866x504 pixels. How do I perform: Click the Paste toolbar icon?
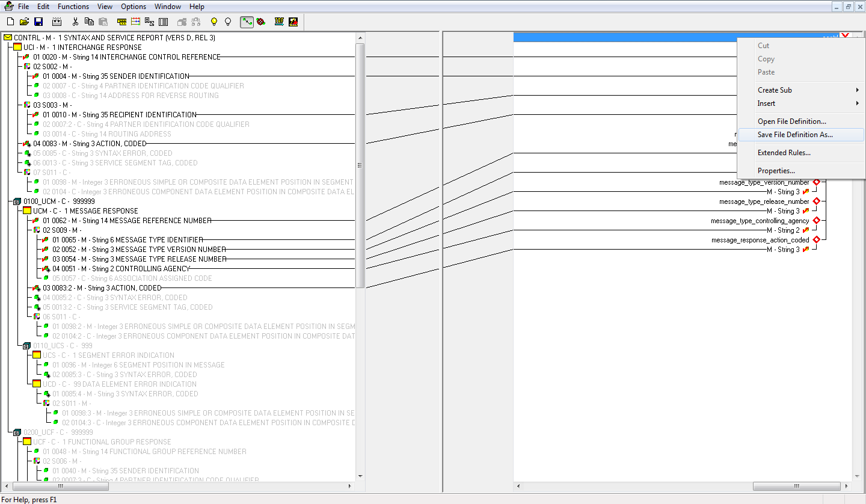(102, 22)
